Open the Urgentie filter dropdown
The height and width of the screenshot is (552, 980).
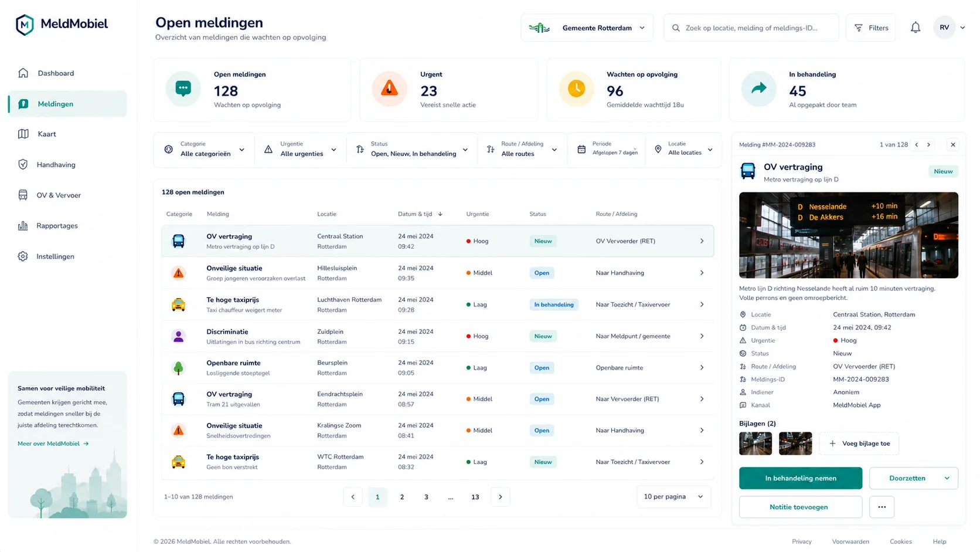(301, 150)
